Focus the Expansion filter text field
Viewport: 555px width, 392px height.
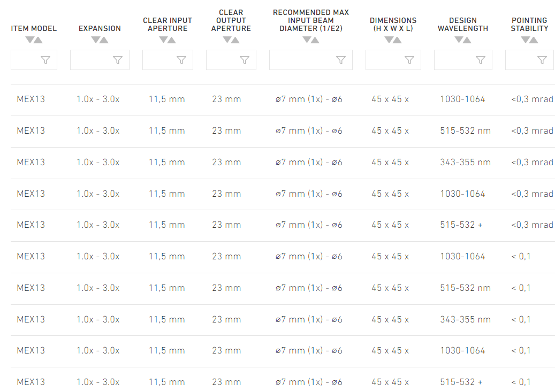coord(100,60)
